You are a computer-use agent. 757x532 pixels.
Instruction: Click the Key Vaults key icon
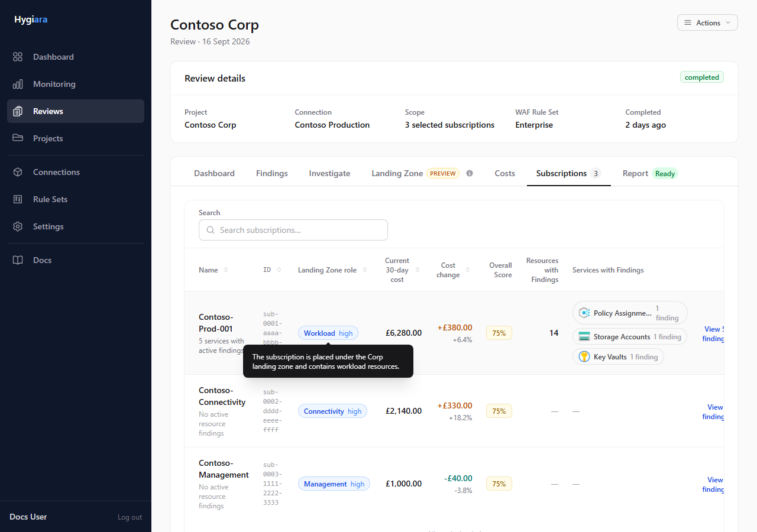coord(584,356)
